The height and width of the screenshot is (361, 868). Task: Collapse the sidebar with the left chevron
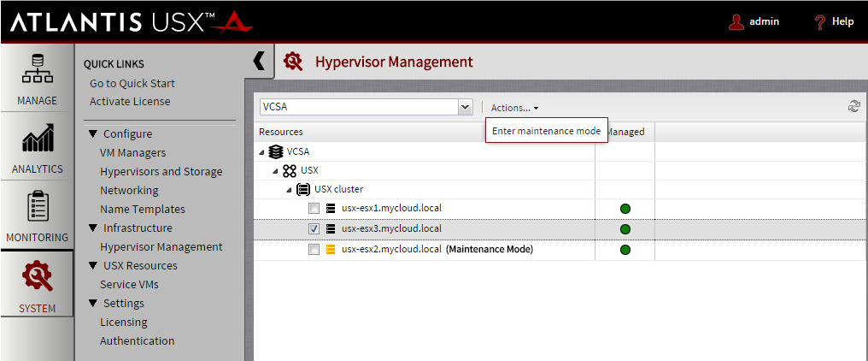(259, 61)
